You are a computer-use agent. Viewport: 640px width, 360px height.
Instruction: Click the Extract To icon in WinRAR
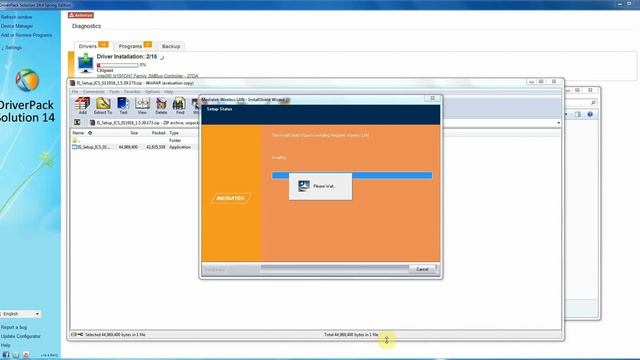click(103, 106)
